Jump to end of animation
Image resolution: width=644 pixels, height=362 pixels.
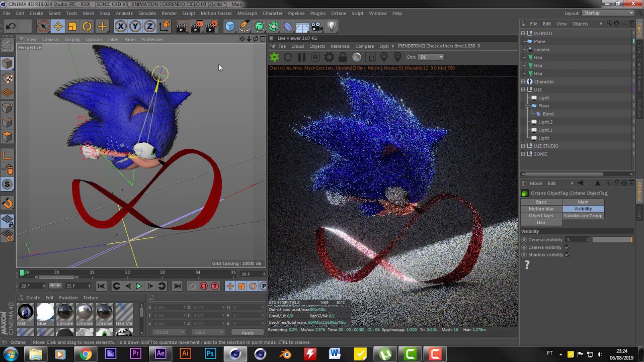[x=177, y=286]
